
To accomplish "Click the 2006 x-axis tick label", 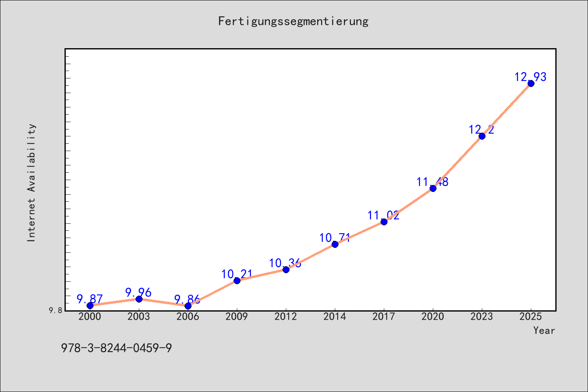I will coord(188,316).
